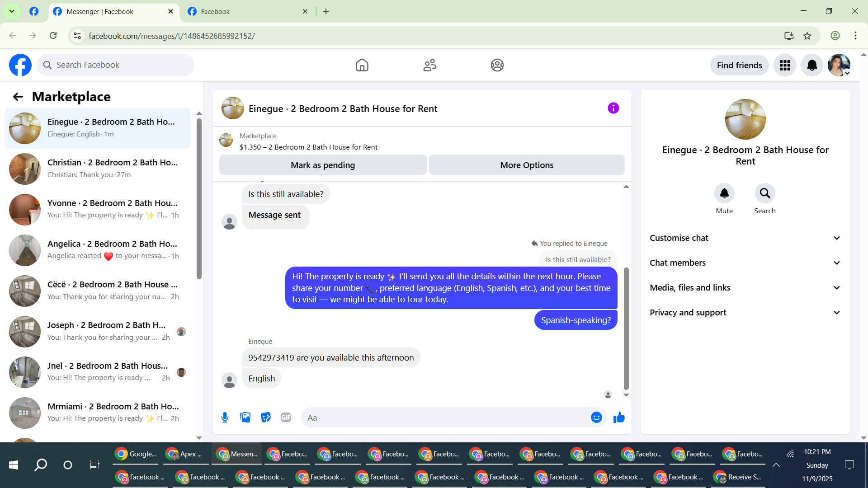Click the Find friends button

click(x=739, y=66)
